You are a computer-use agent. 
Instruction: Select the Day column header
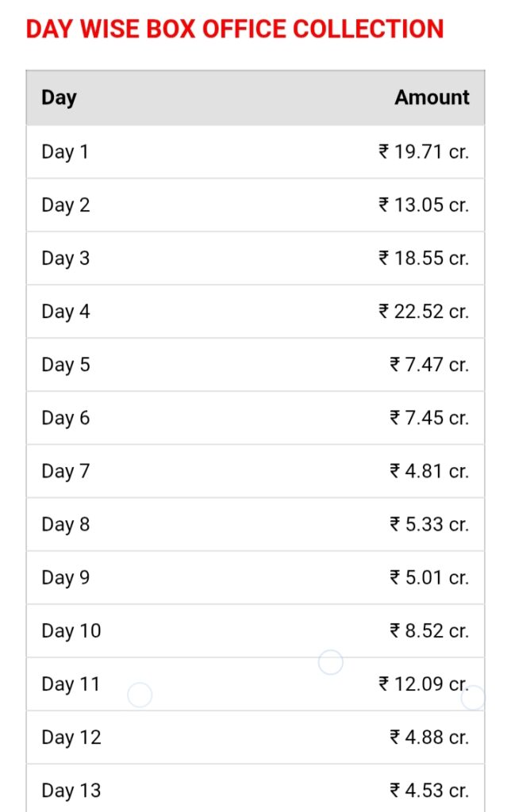pos(59,98)
